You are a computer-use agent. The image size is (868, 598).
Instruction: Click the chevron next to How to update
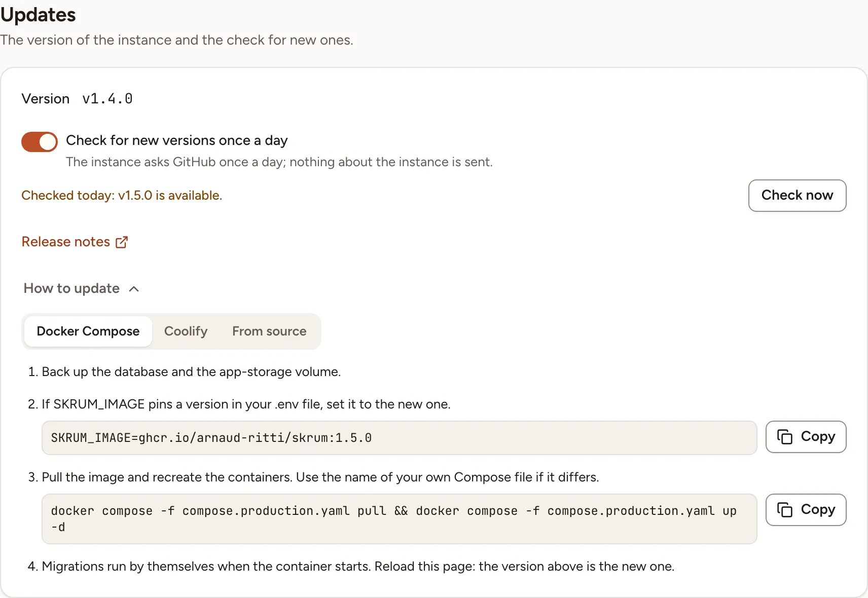[134, 289]
